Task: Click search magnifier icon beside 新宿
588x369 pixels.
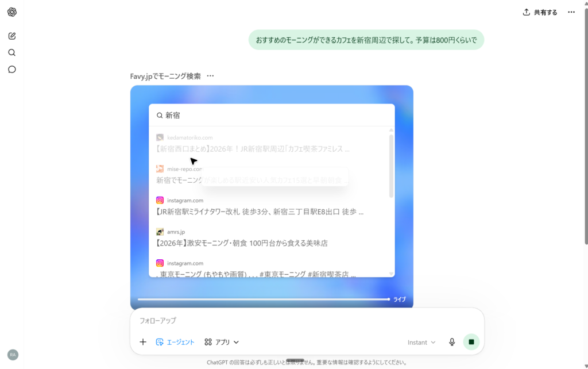Action: pyautogui.click(x=160, y=116)
